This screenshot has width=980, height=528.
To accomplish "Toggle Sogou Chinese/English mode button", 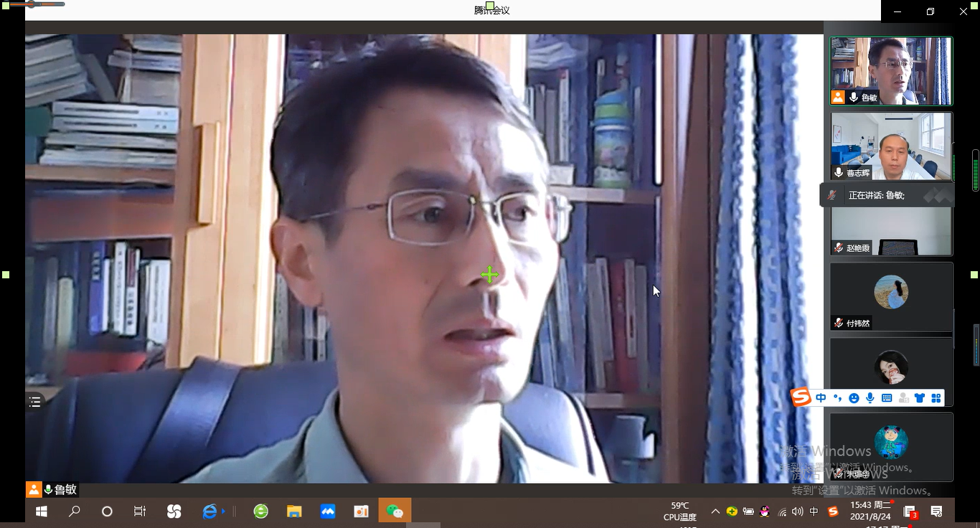I will point(821,398).
